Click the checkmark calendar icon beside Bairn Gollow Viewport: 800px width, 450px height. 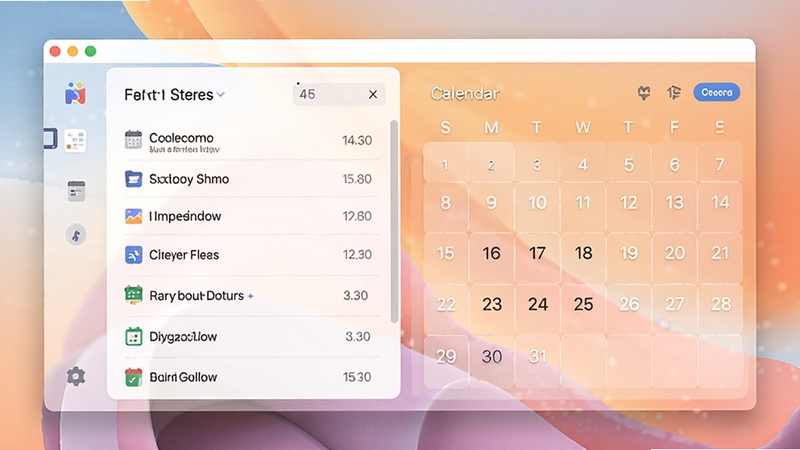[133, 378]
